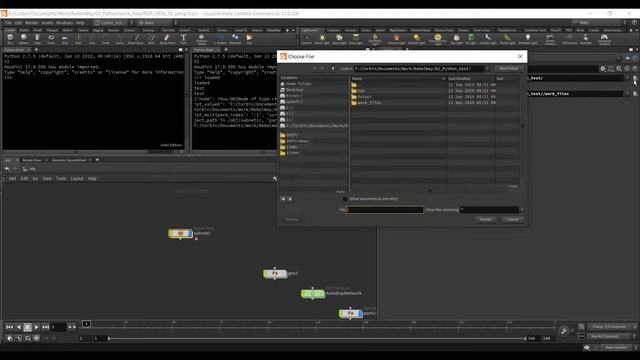Open the Modify shelf tab
This screenshot has width=640, height=360.
(24, 30)
